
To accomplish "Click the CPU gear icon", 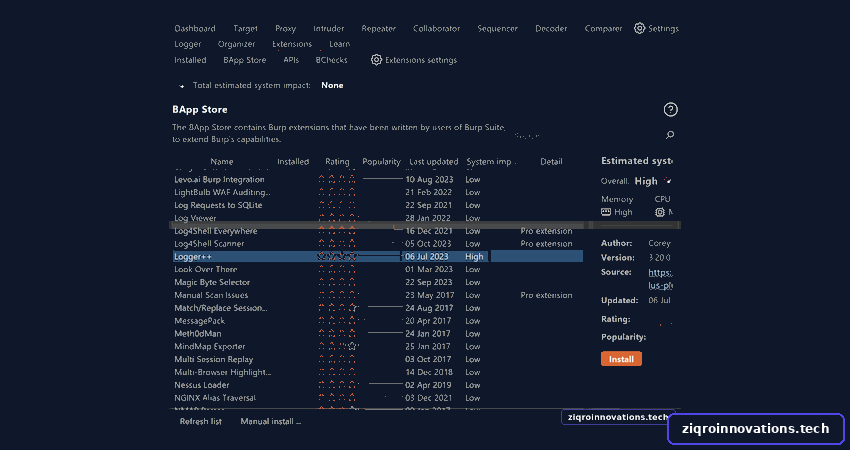I will click(660, 212).
